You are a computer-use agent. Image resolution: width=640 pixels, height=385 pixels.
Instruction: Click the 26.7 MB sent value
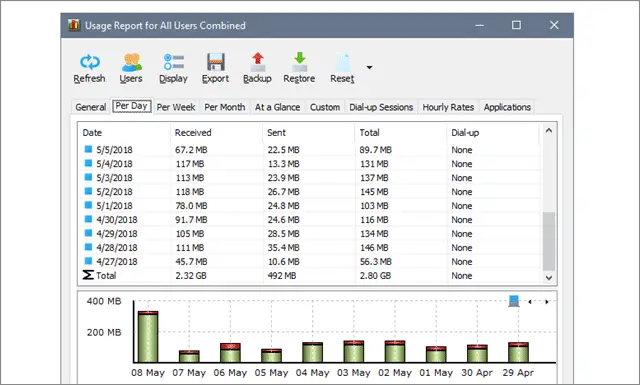pos(283,192)
